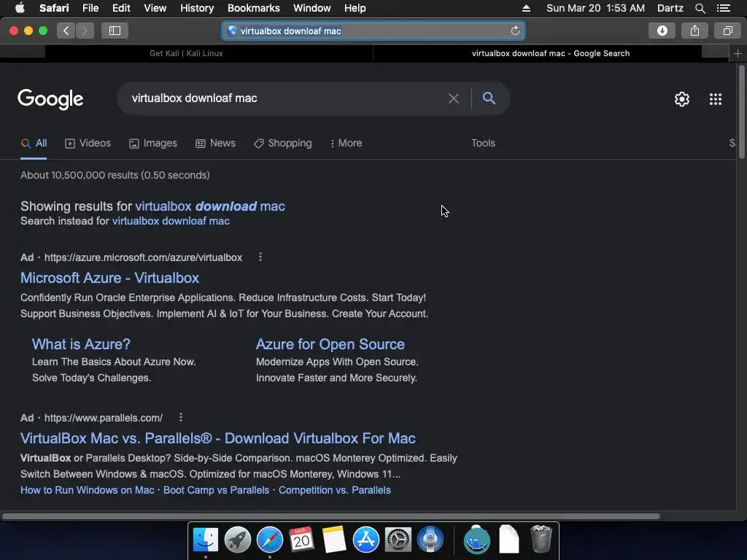
Task: Open the Share button in Safari toolbar
Action: pos(694,31)
